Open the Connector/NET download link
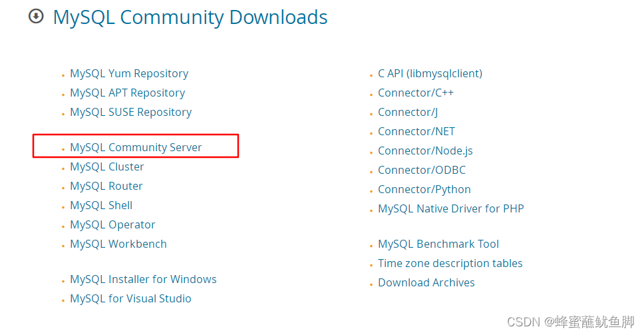The width and height of the screenshot is (644, 335). pyautogui.click(x=416, y=131)
